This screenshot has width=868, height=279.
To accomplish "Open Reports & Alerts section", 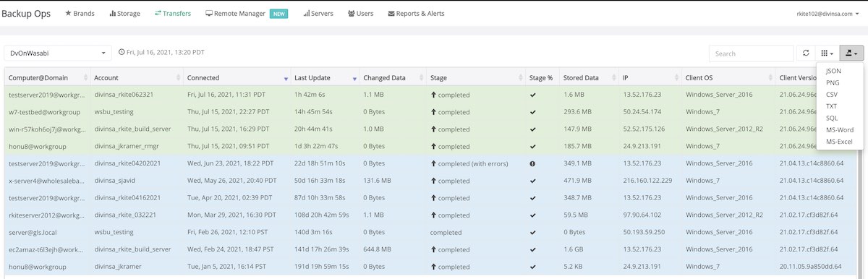I will [416, 13].
